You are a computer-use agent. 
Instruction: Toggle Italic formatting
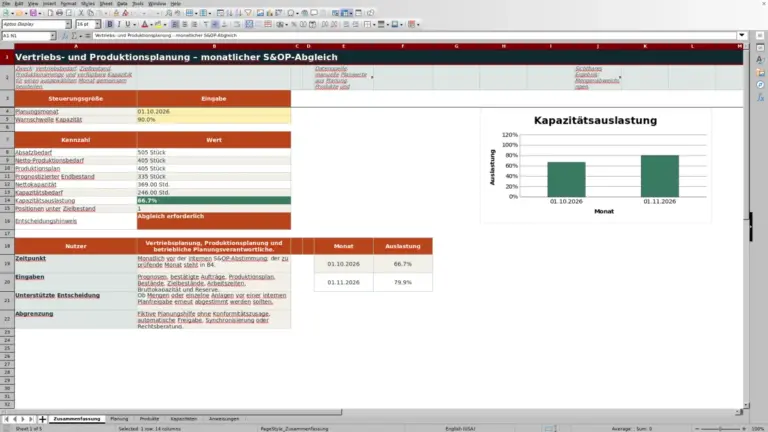click(119, 24)
